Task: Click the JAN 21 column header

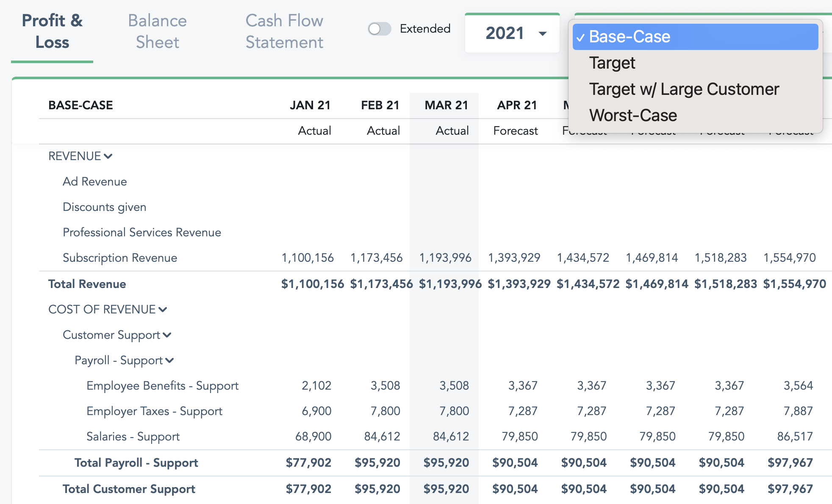Action: tap(310, 105)
